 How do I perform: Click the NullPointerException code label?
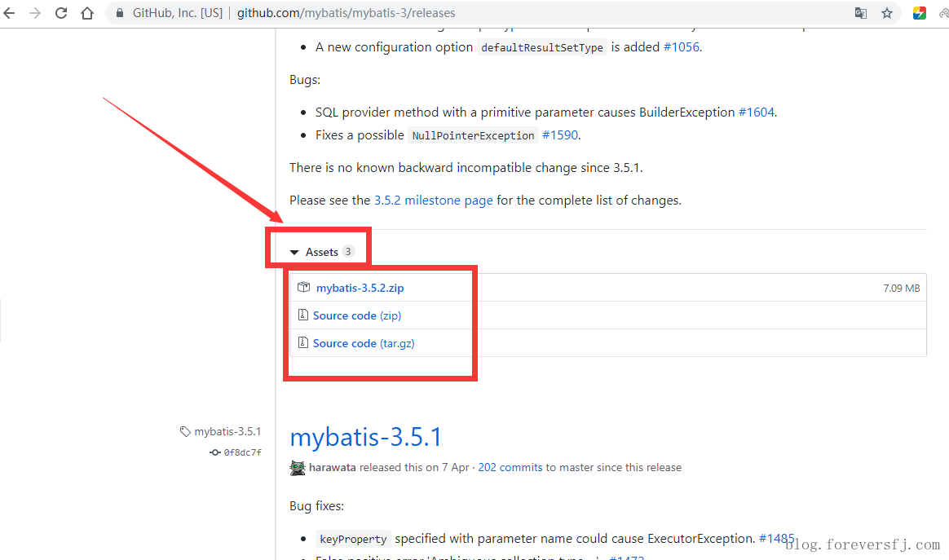(474, 135)
